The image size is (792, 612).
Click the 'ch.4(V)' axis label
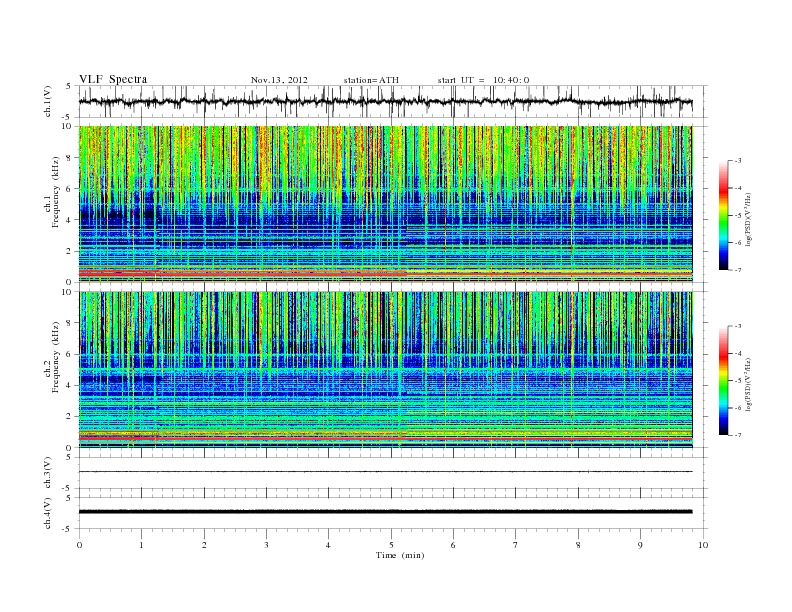pos(48,513)
